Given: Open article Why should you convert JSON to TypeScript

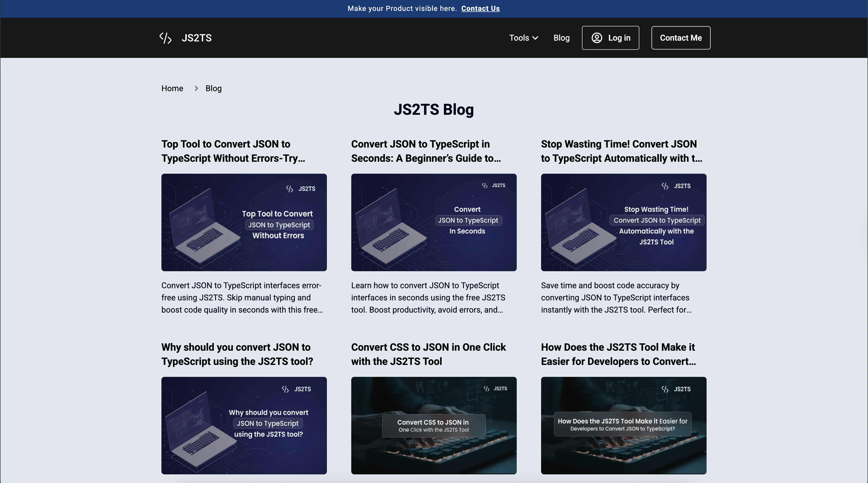Looking at the screenshot, I should (x=237, y=354).
